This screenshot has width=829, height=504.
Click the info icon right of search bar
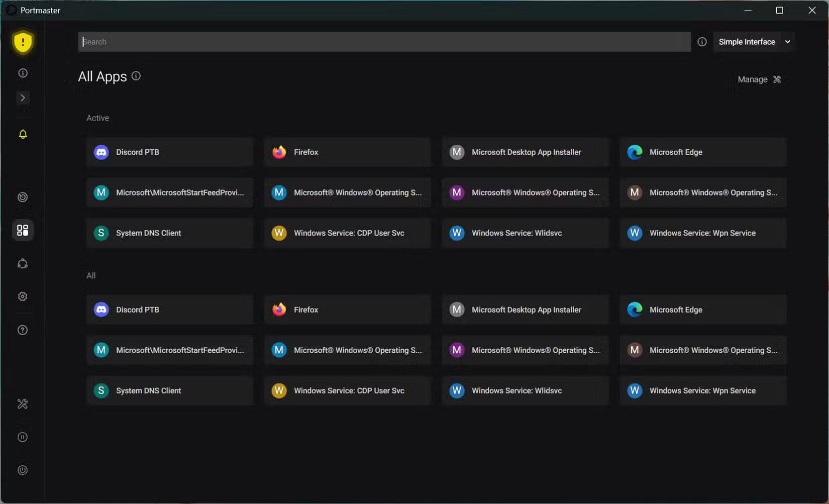[x=702, y=42]
